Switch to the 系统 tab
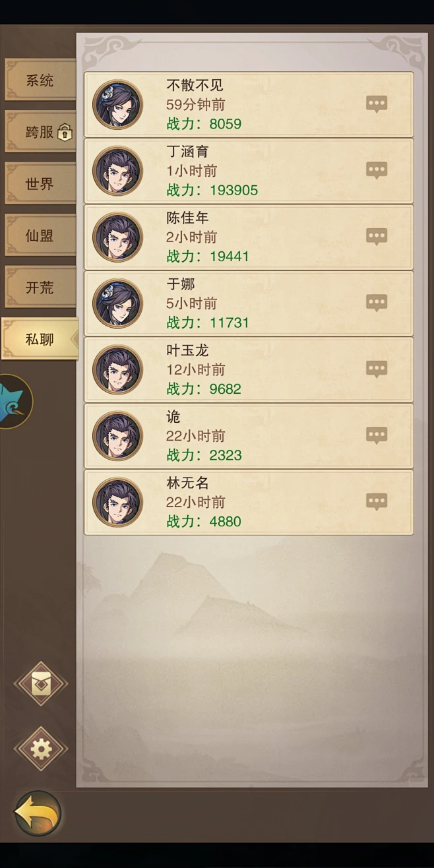The image size is (434, 868). tap(40, 80)
